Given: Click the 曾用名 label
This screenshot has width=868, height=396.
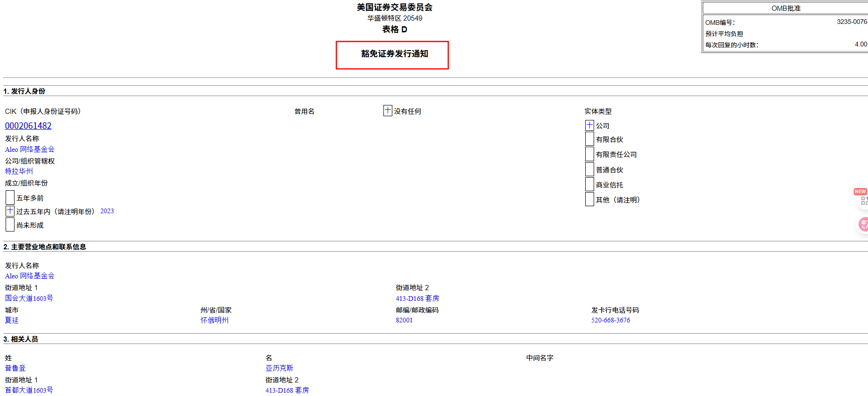Looking at the screenshot, I should [x=304, y=111].
